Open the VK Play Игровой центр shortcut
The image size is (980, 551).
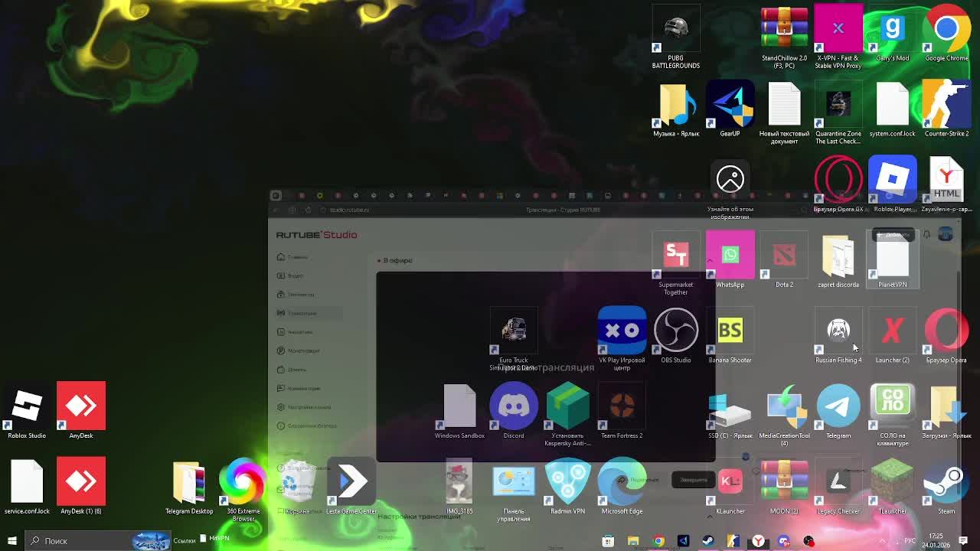pos(622,331)
